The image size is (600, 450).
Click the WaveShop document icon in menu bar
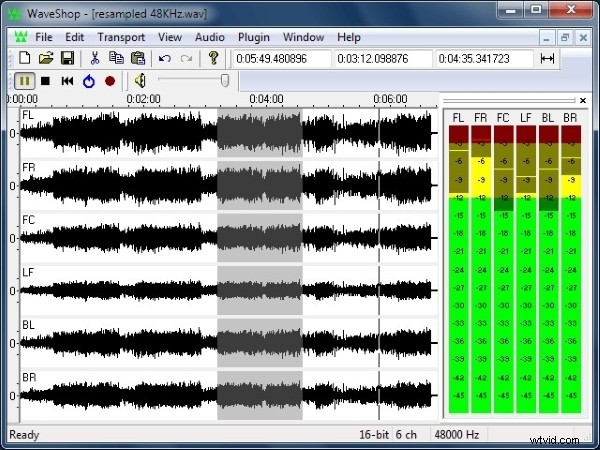(21, 37)
